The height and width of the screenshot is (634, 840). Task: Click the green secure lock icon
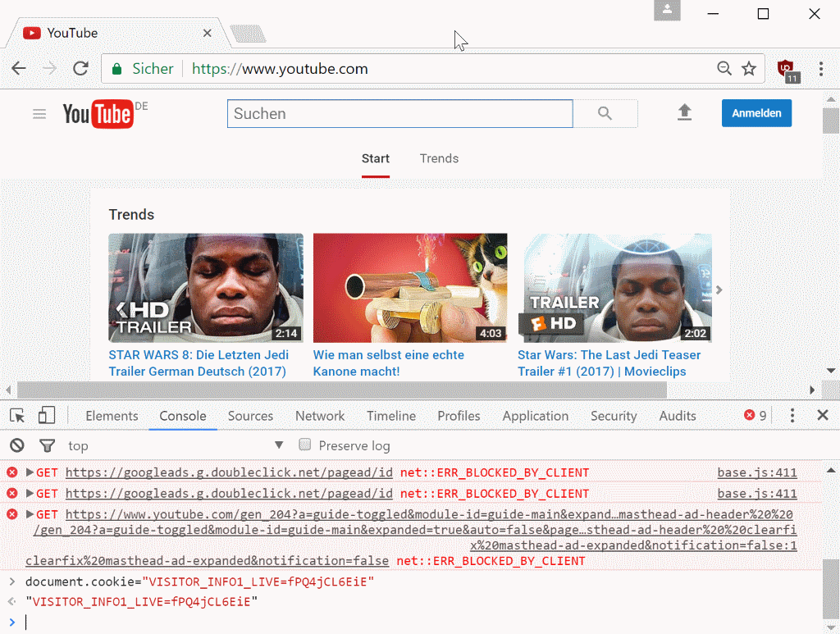[x=116, y=69]
